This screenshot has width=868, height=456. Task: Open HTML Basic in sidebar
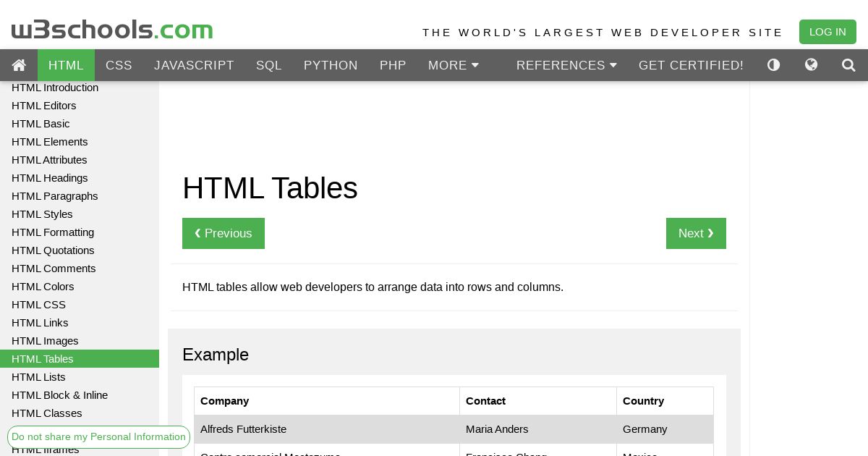[80, 124]
